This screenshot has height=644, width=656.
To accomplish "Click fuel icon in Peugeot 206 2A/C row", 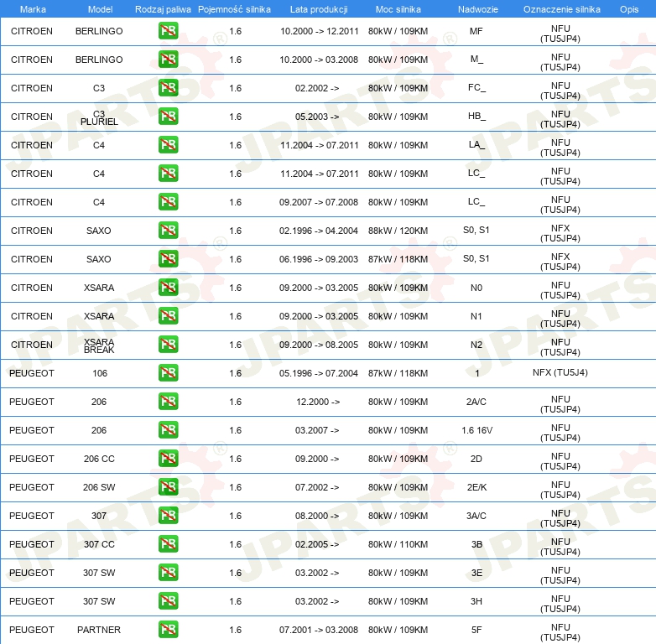I will [168, 401].
